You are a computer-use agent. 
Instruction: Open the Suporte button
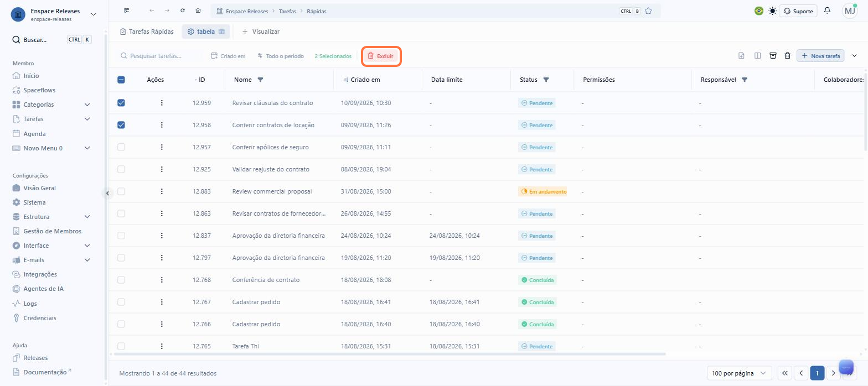click(798, 11)
